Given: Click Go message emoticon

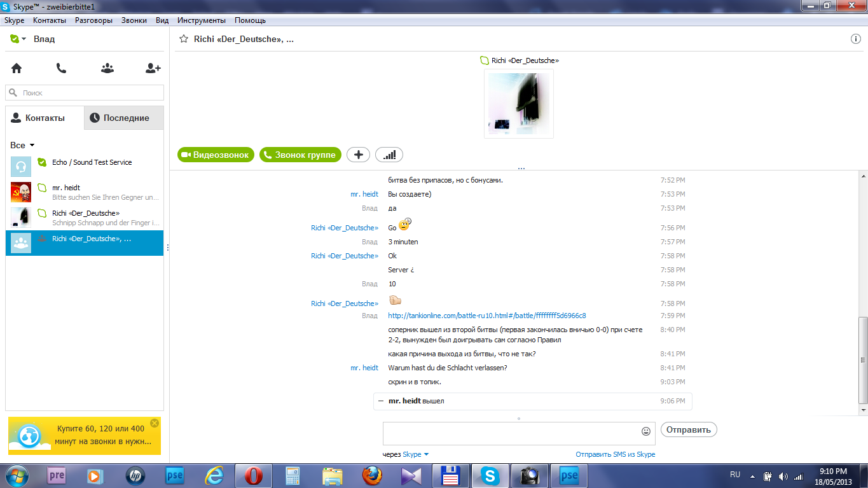Looking at the screenshot, I should (x=406, y=225).
